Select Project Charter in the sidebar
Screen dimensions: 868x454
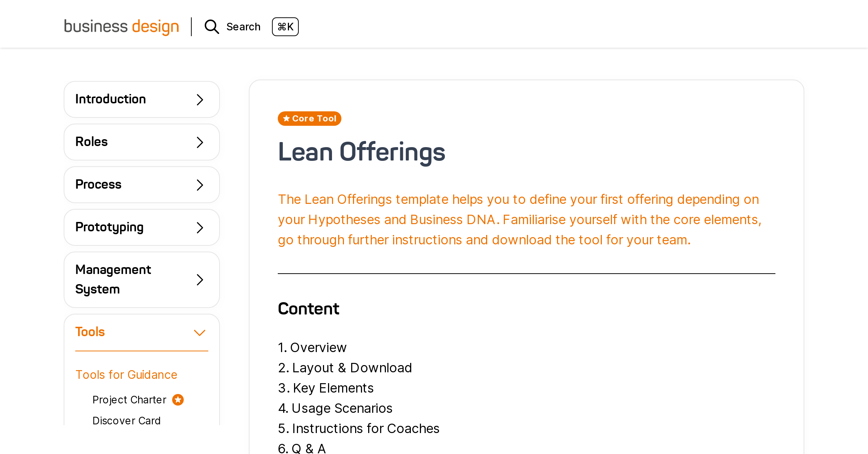129,400
